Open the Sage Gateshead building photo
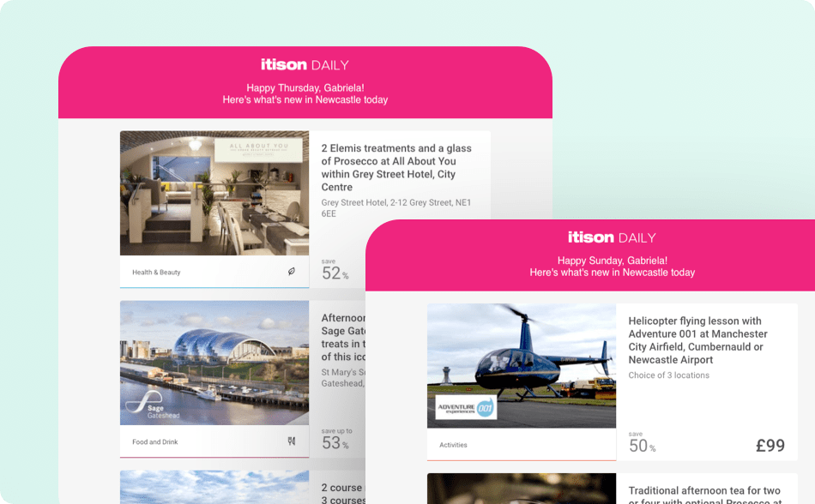 point(214,363)
